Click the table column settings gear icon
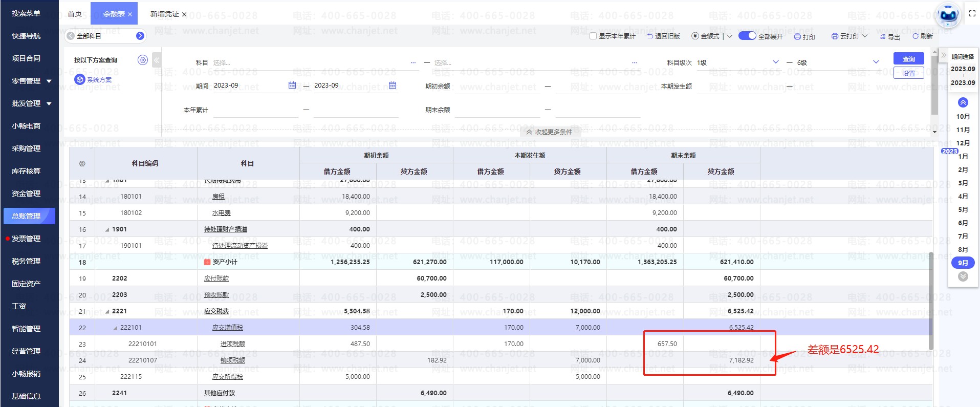This screenshot has width=980, height=407. coord(82,164)
